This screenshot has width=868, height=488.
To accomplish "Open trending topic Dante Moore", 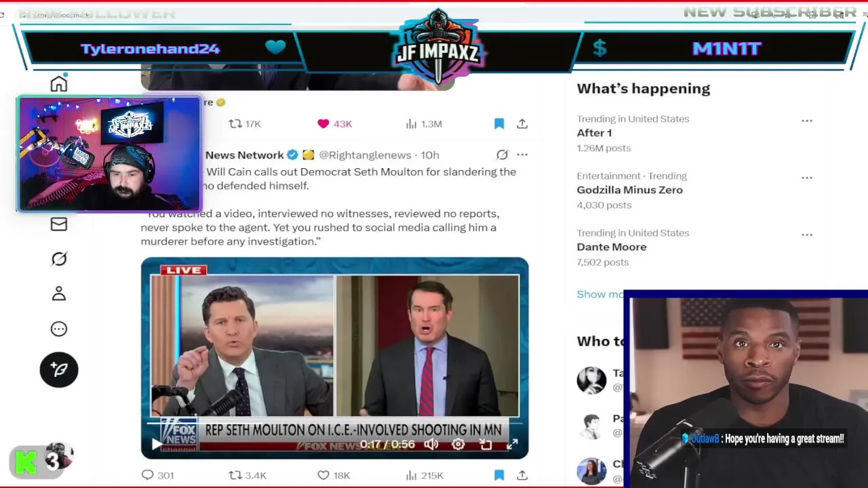I will coord(612,247).
